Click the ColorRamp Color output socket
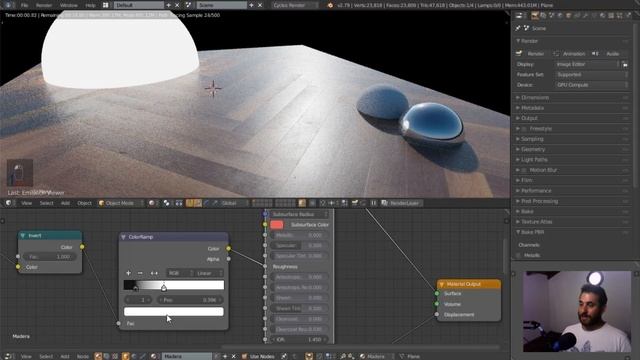640x360 pixels. (x=229, y=249)
